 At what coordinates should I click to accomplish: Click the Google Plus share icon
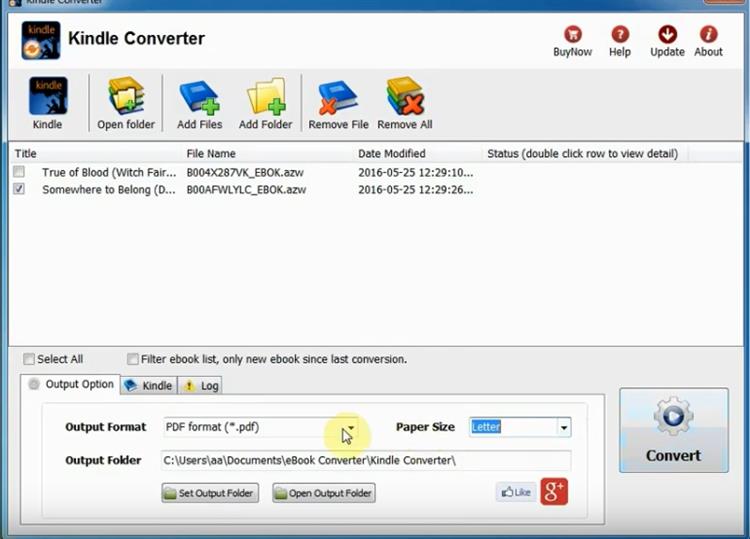pos(554,491)
